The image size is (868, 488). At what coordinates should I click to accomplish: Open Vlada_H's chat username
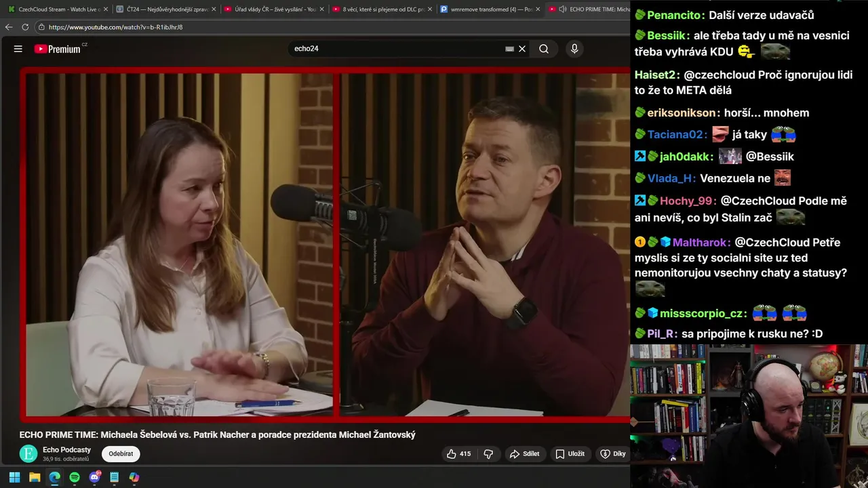671,178
